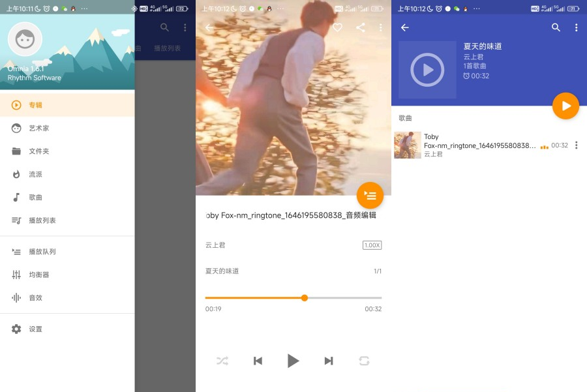Select 文件夹 folders in the drawer
587x392 pixels.
[x=67, y=151]
